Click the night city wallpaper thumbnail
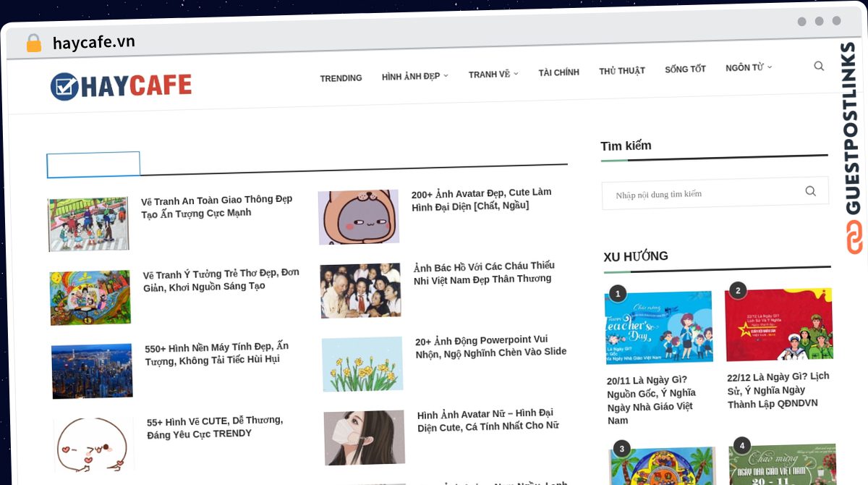868x485 pixels. (x=92, y=371)
